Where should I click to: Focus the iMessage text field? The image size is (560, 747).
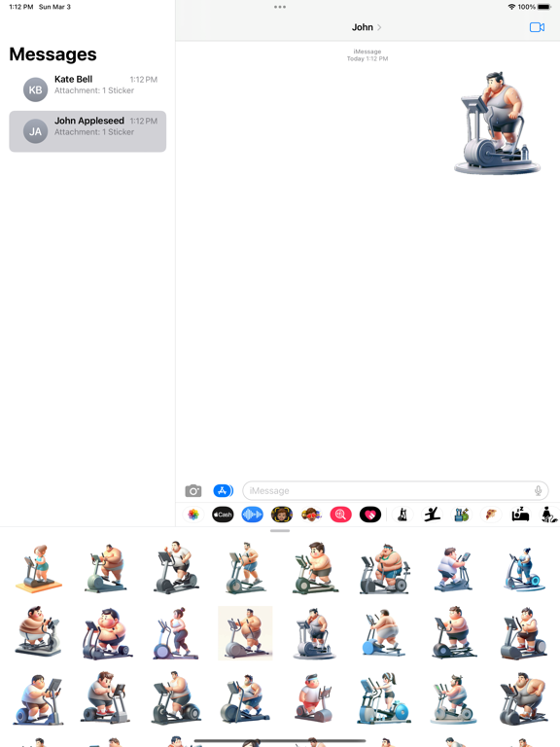pyautogui.click(x=396, y=490)
